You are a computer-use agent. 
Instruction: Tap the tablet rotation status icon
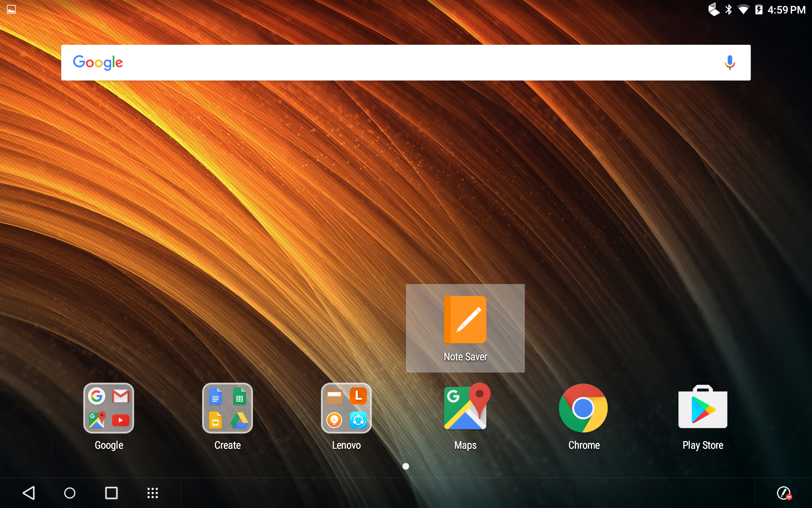click(714, 9)
